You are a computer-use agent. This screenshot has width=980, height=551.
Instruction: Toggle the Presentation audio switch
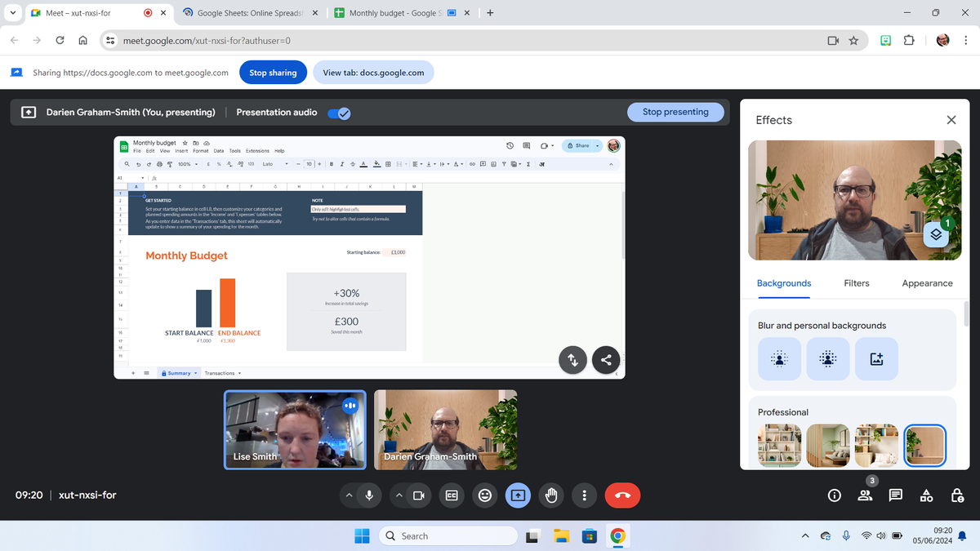[x=338, y=113]
